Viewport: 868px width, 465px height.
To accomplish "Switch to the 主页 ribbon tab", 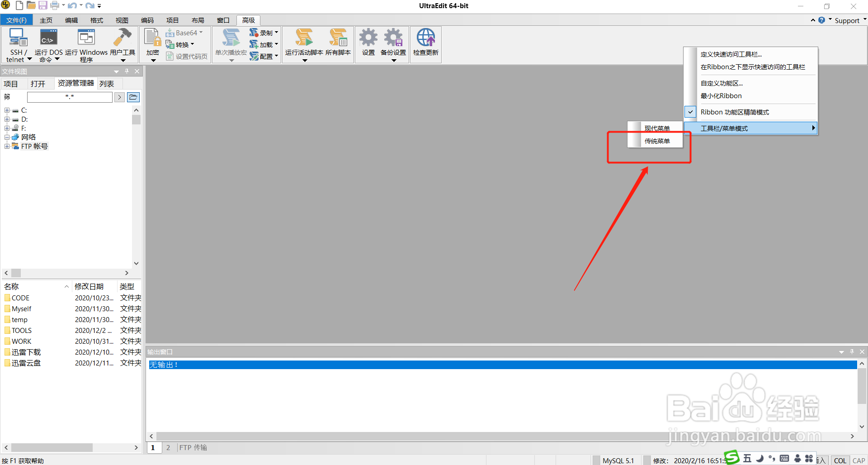I will pos(46,20).
